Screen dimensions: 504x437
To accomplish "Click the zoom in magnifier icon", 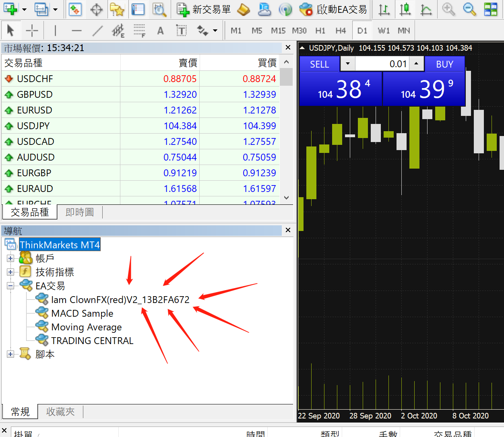I will (448, 9).
